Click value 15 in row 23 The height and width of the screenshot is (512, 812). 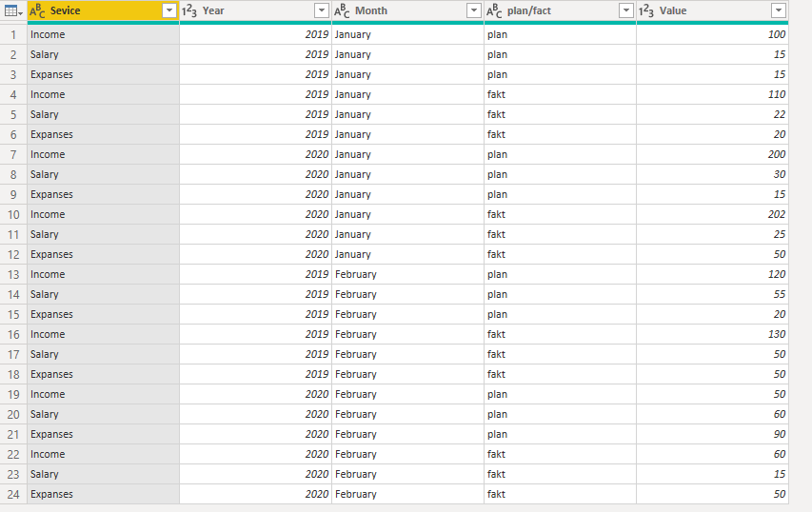[x=712, y=474]
